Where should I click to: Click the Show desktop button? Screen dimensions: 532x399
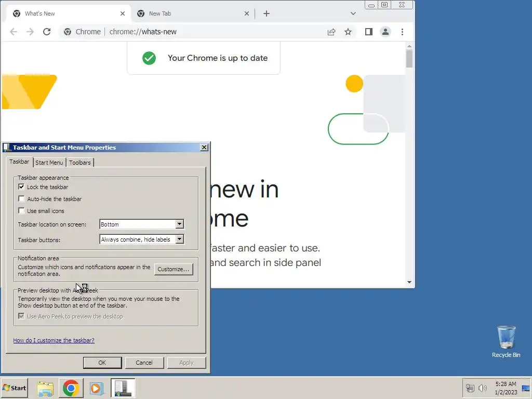tap(526, 388)
